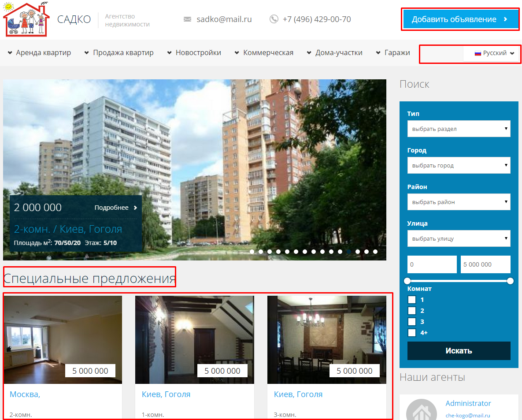The width and height of the screenshot is (522, 420).
Task: Focus the maximum price field showing 5 000 000
Action: 485,264
